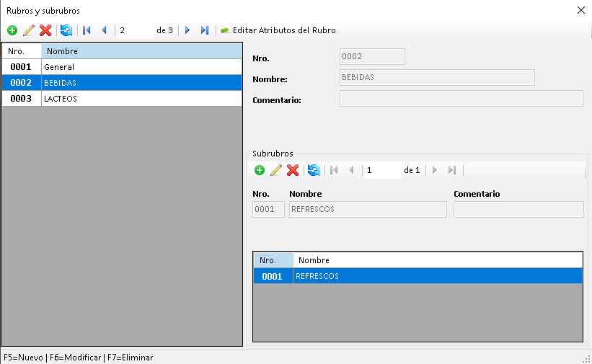The width and height of the screenshot is (592, 364).
Task: Edit selected rubro with pencil icon
Action: (29, 30)
